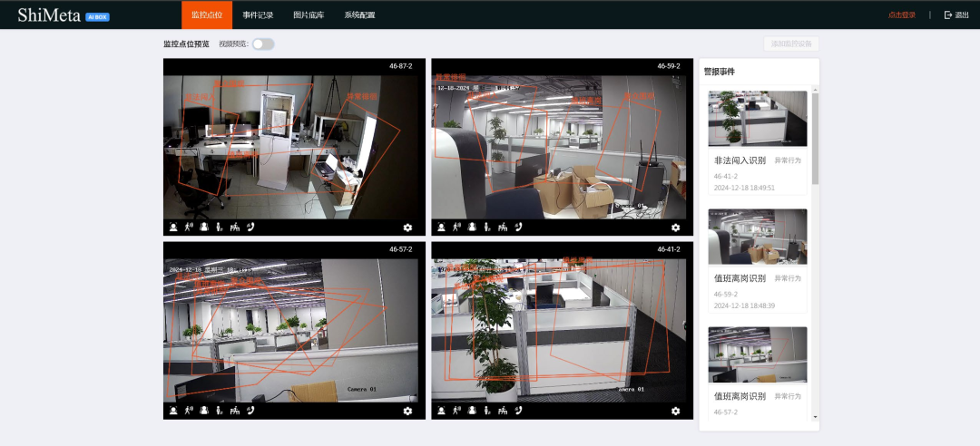Click phone call icon on camera 46-41-2
Viewport: 980px width, 446px height.
tap(519, 411)
